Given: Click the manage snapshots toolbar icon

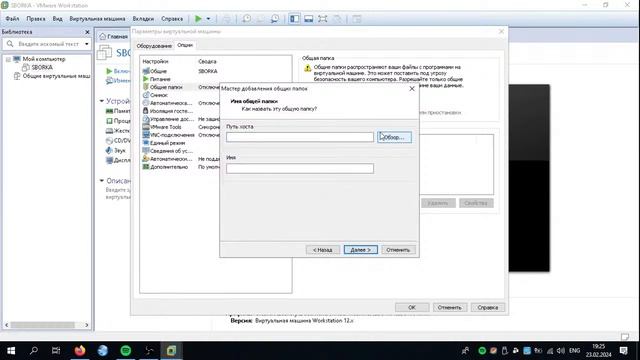Looking at the screenshot, I should coord(275,19).
